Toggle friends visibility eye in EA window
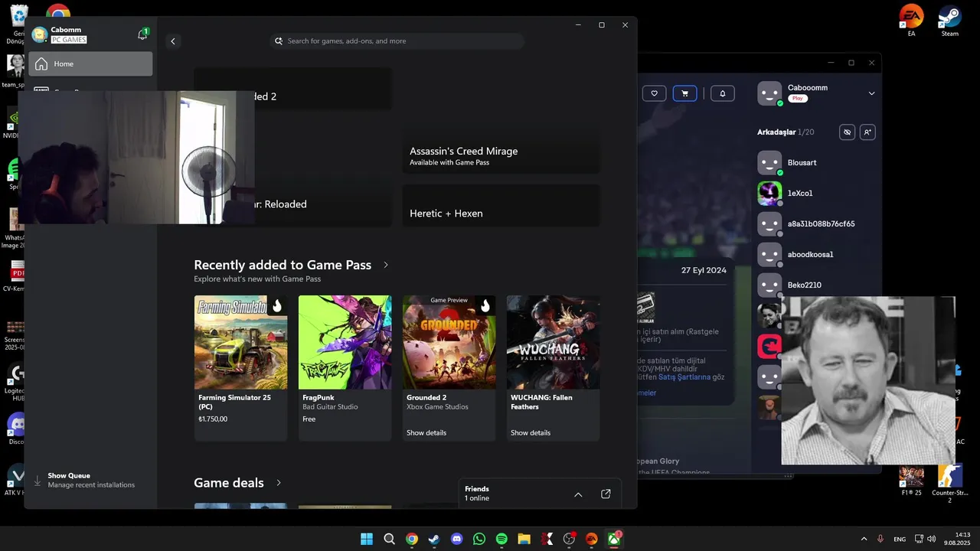 (847, 132)
